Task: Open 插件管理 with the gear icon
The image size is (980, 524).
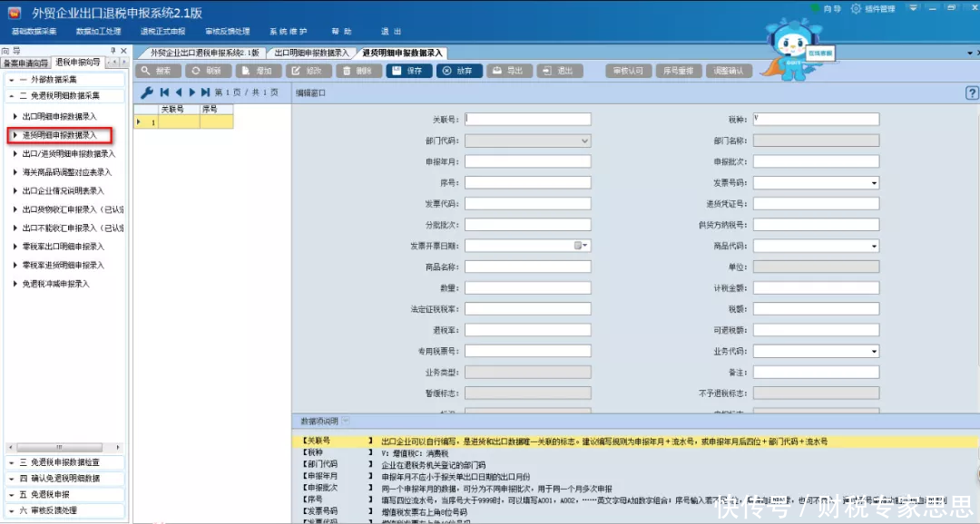Action: tap(856, 8)
